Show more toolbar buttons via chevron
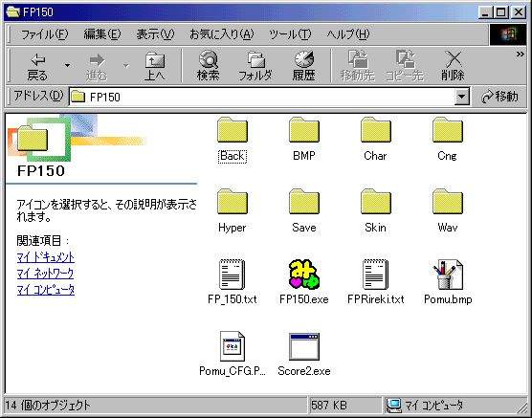The width and height of the screenshot is (532, 418). [520, 54]
